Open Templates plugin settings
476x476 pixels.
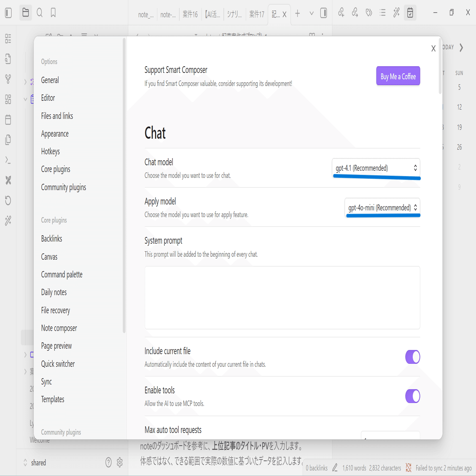(53, 399)
